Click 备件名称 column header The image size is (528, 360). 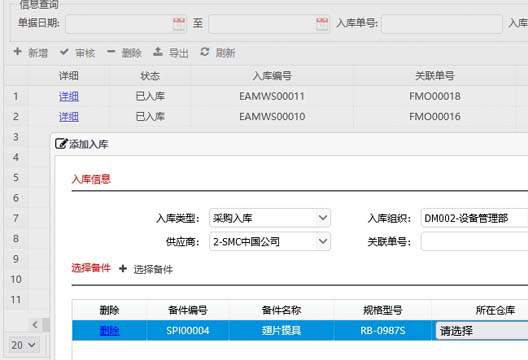[281, 310]
